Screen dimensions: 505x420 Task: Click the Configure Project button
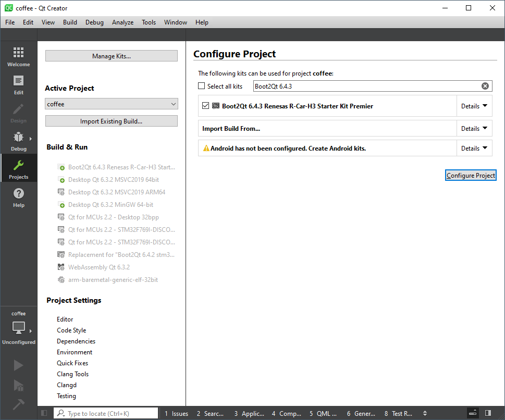(x=471, y=176)
